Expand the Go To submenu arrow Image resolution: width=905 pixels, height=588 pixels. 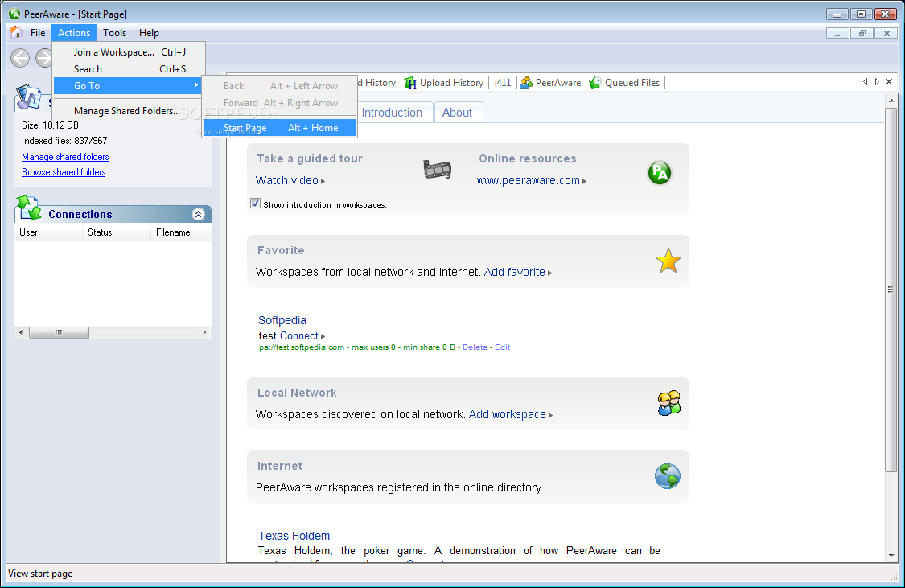[x=196, y=85]
